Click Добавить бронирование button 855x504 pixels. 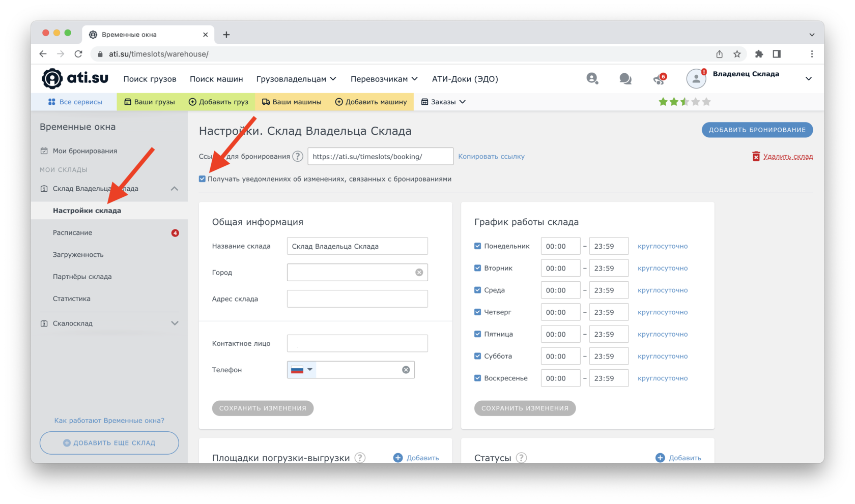tap(757, 130)
